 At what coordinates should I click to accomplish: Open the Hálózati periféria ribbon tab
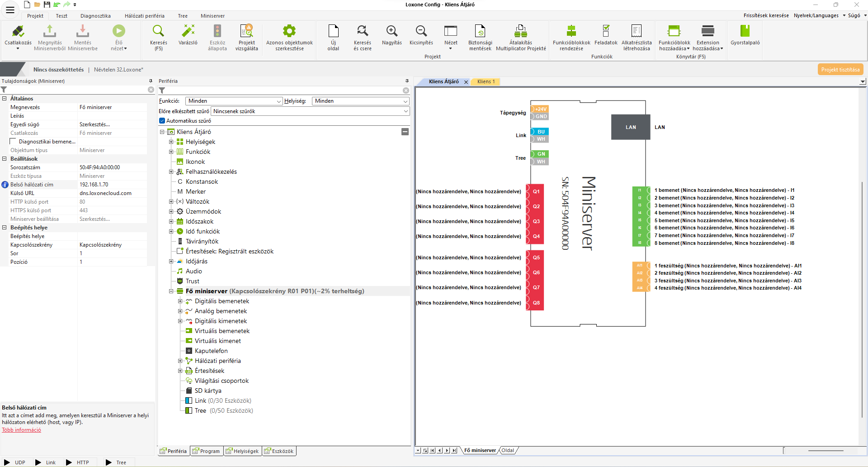pos(145,16)
